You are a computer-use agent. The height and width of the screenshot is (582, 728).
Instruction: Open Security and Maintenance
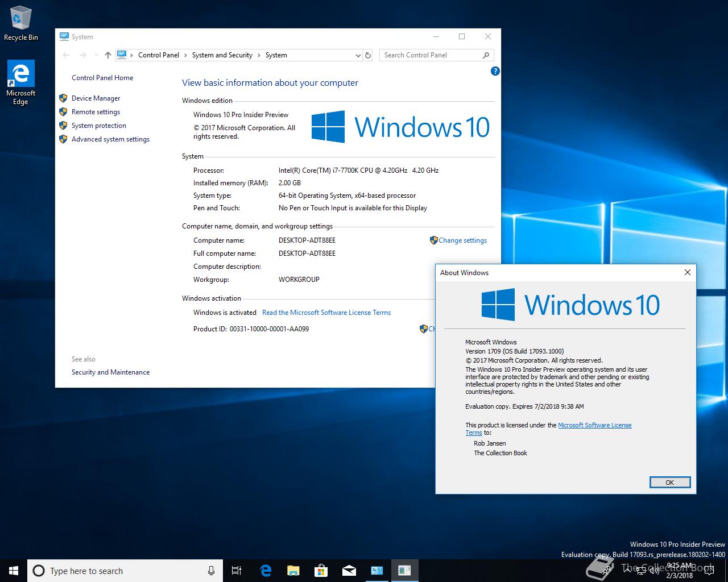pyautogui.click(x=111, y=372)
